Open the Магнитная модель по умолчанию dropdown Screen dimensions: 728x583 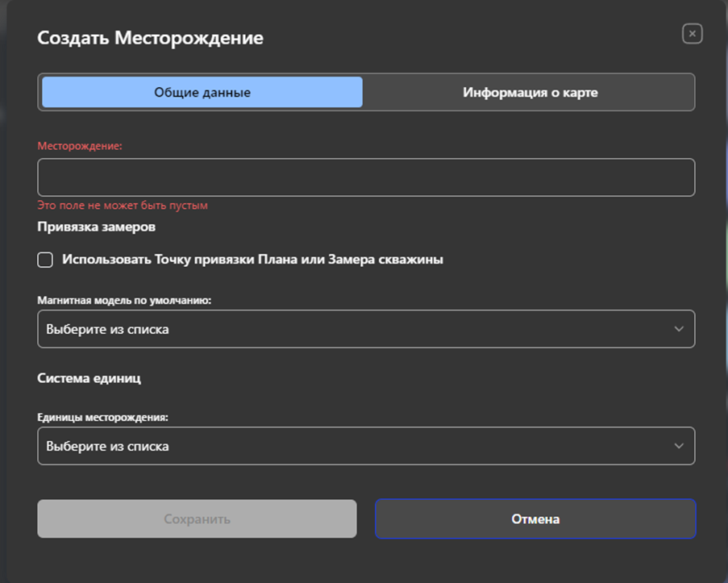coord(366,329)
